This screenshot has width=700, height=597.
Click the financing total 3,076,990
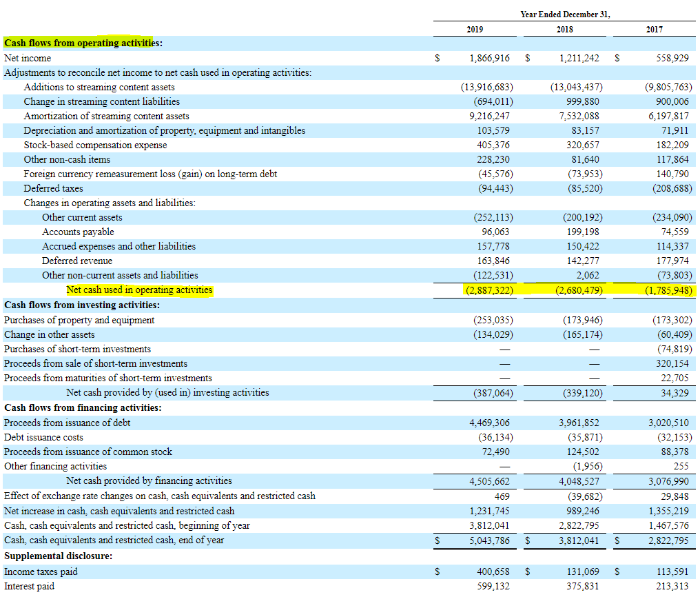(x=669, y=481)
